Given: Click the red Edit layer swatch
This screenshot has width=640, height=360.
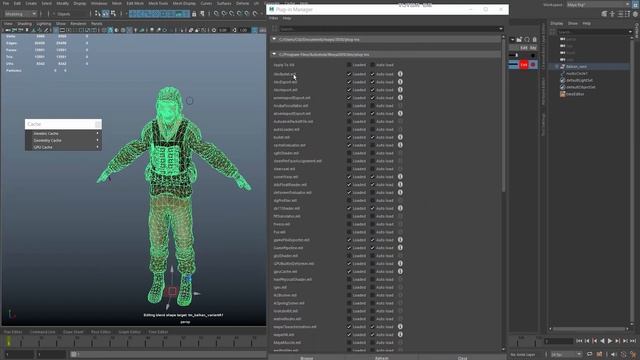Looking at the screenshot, I should click(524, 65).
